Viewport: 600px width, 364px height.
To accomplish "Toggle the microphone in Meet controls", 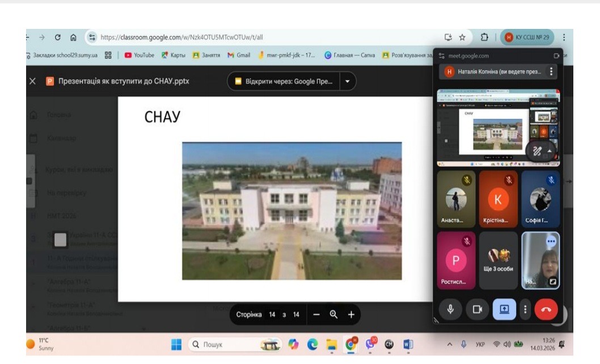I will 451,309.
